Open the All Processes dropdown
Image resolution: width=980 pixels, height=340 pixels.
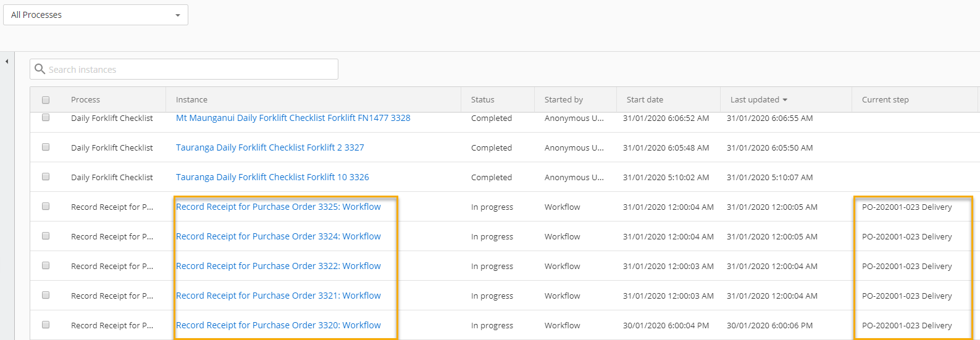(x=96, y=15)
